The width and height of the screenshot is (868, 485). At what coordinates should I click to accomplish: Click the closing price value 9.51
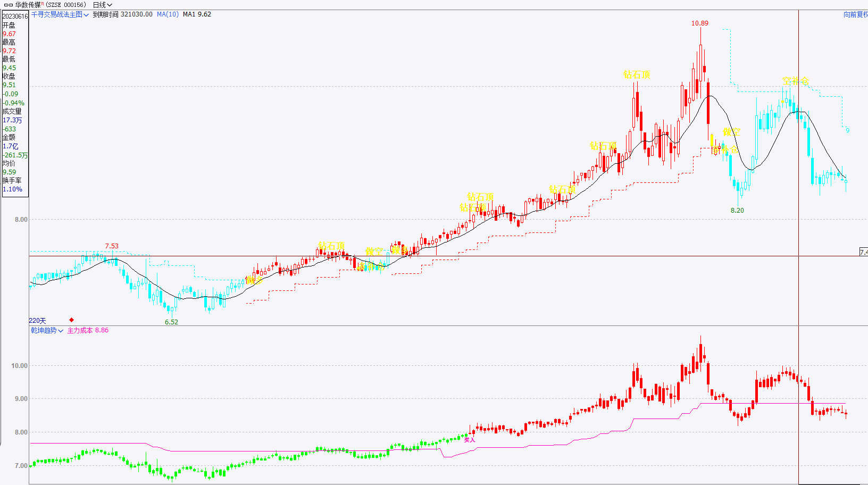pos(9,85)
